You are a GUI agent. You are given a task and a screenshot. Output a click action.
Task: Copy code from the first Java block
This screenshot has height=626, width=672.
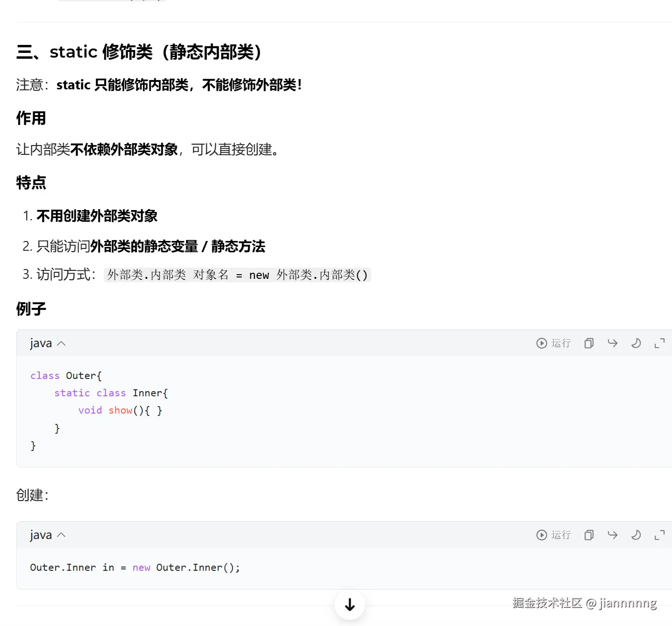tap(588, 343)
